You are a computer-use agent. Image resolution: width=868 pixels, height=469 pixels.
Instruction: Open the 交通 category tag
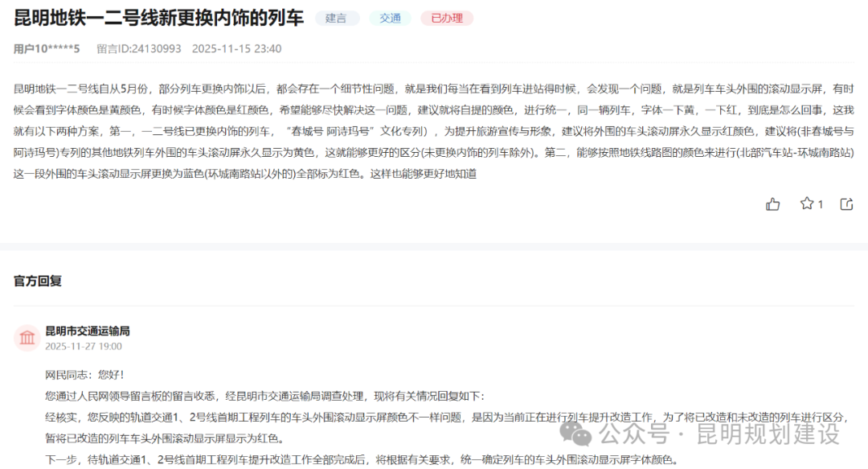(390, 18)
